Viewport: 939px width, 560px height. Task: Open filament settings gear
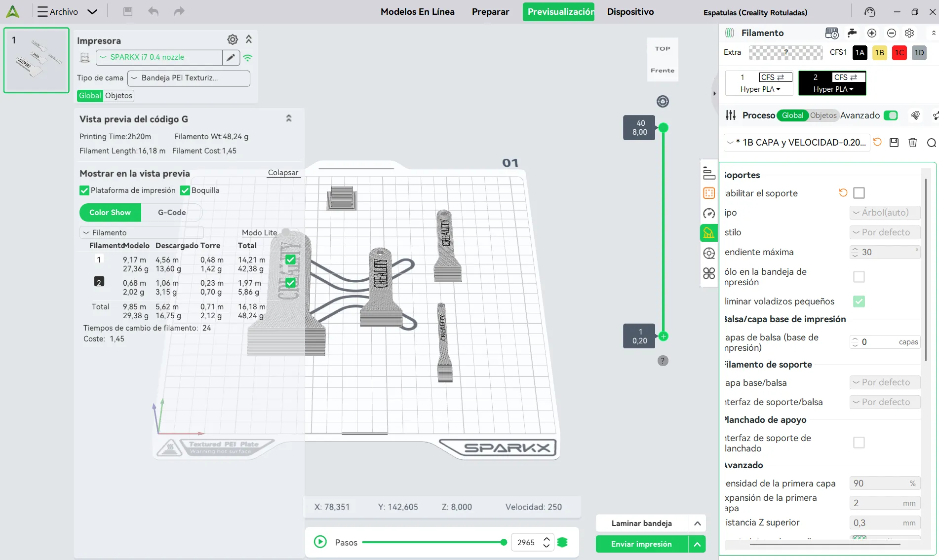(x=909, y=33)
